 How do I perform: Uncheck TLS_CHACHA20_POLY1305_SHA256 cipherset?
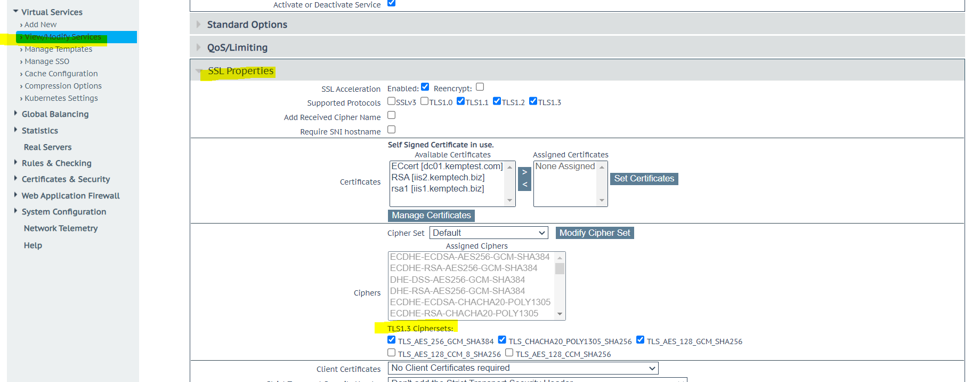pyautogui.click(x=502, y=340)
